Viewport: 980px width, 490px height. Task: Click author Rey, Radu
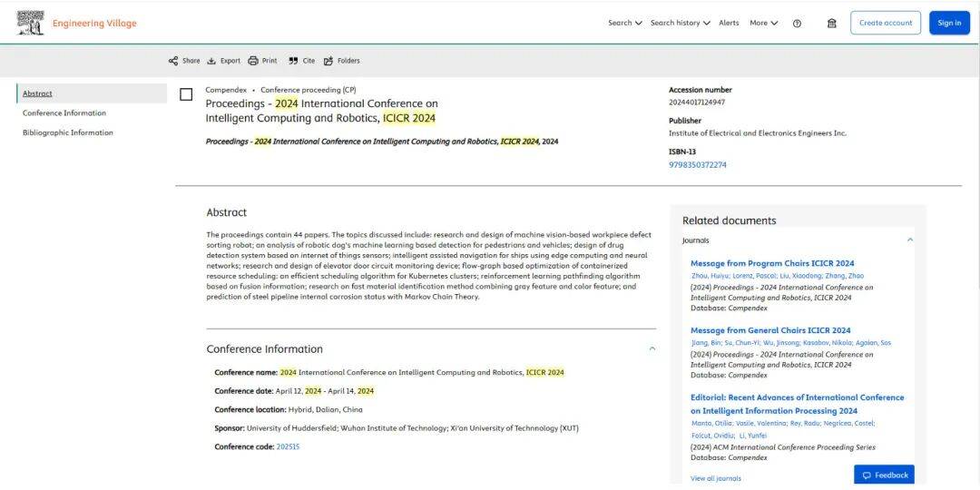pyautogui.click(x=804, y=423)
